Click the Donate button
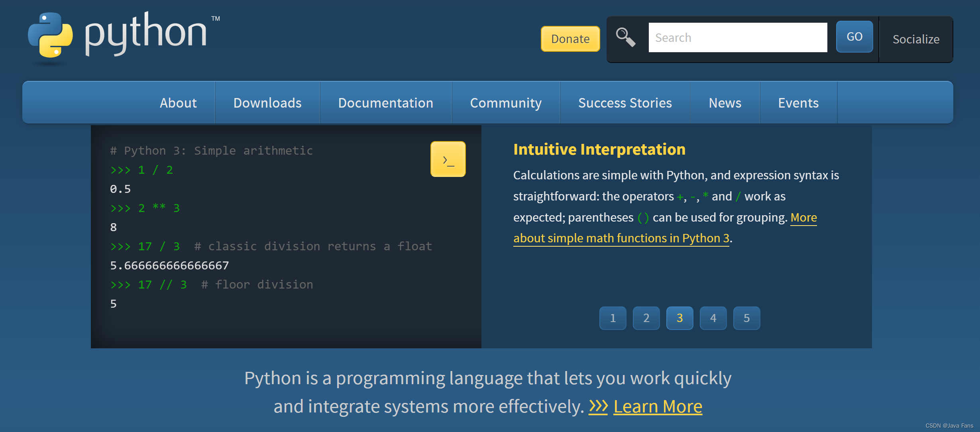The width and height of the screenshot is (980, 432). coord(570,39)
